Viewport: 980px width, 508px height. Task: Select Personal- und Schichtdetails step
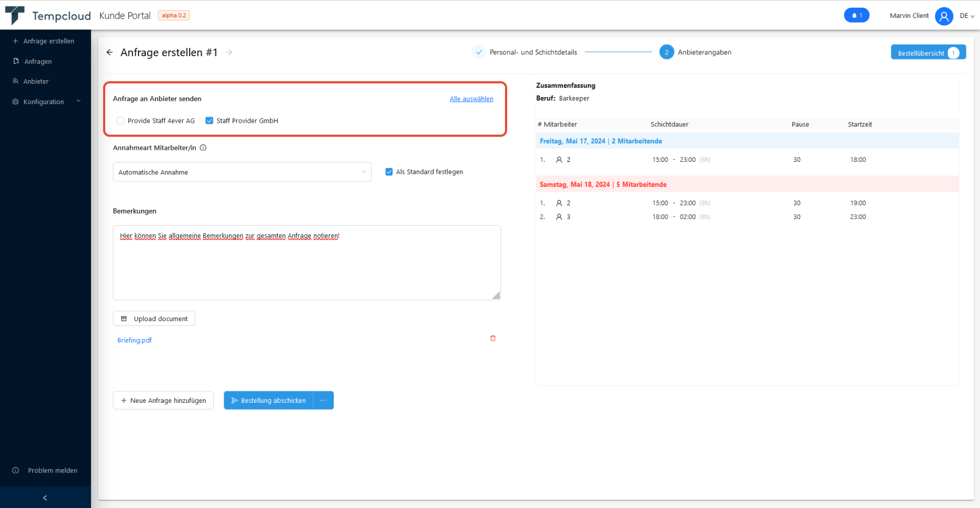click(525, 52)
